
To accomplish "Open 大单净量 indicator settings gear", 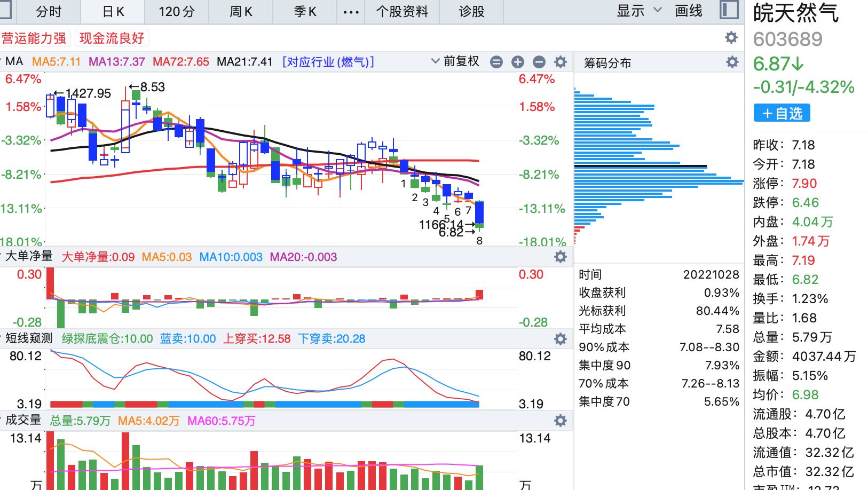I will tap(561, 257).
